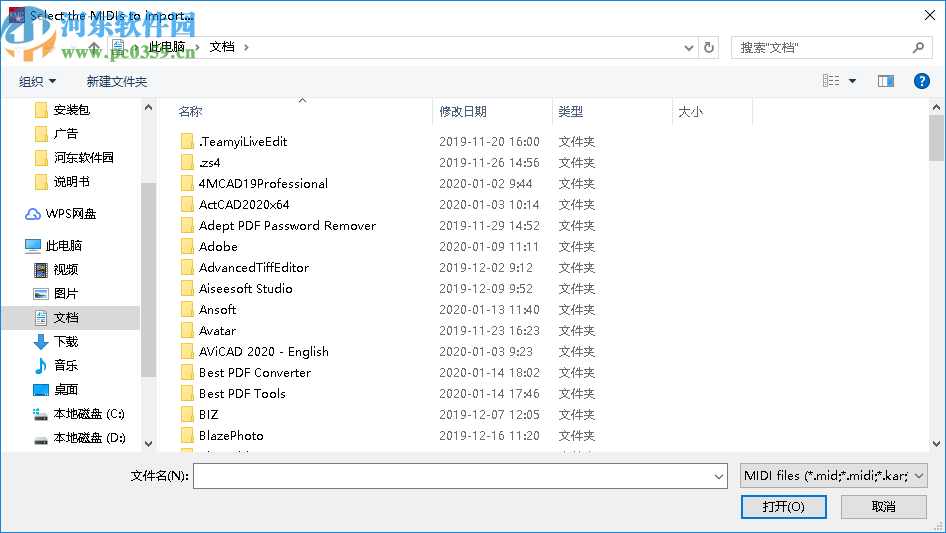Viewport: 946px width, 533px height.
Task: Select the Ansoft folder name
Action: tap(218, 310)
